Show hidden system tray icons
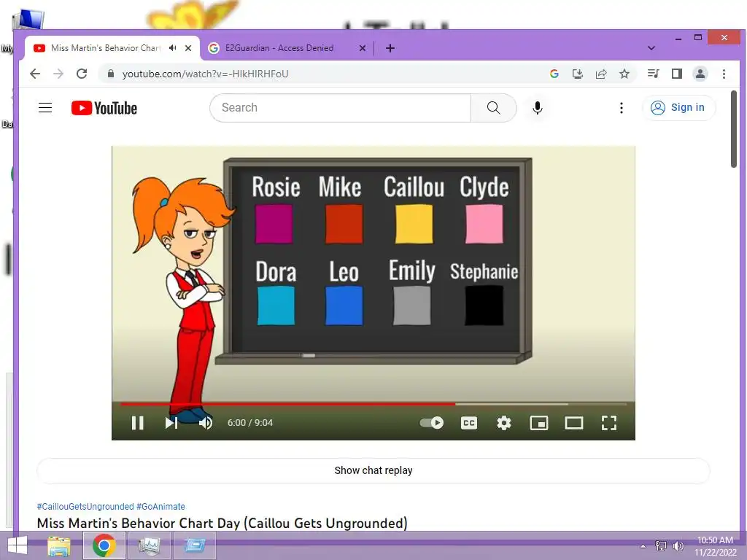 (x=643, y=546)
